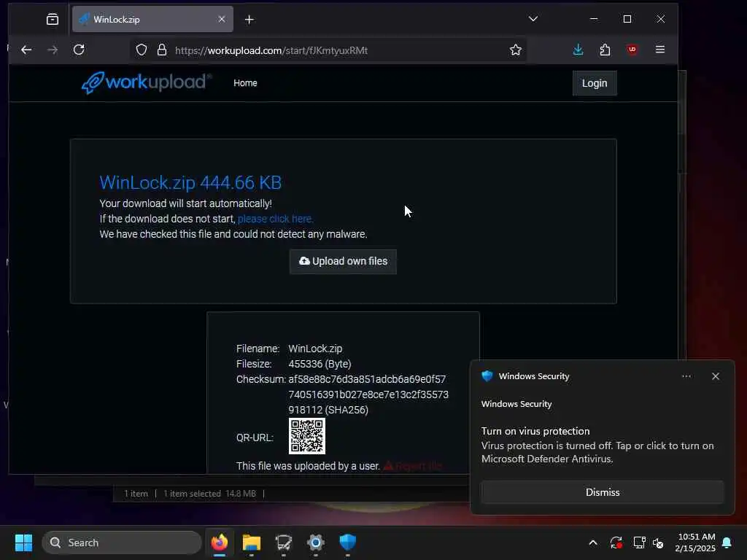Image resolution: width=747 pixels, height=560 pixels.
Task: Open the clock and date 10:51 AM
Action: [x=695, y=542]
